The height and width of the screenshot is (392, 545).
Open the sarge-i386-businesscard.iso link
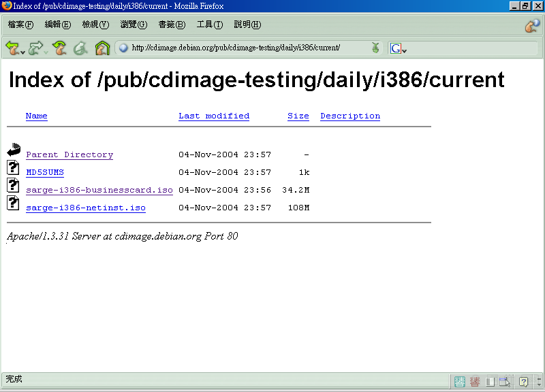(x=99, y=190)
